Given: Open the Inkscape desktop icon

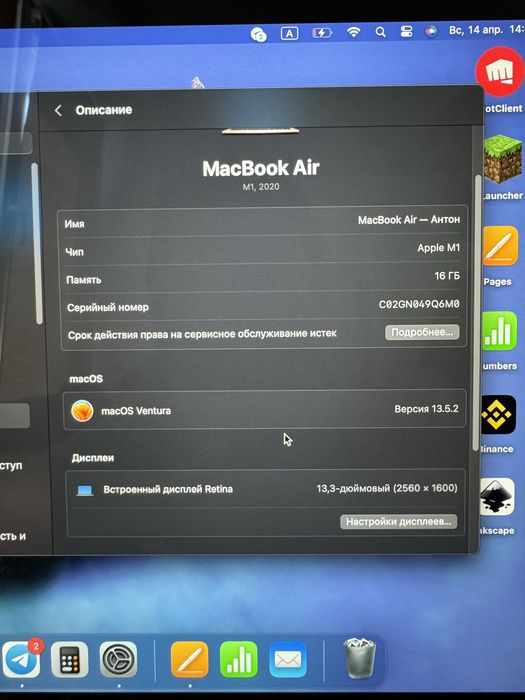Looking at the screenshot, I should click(x=497, y=496).
